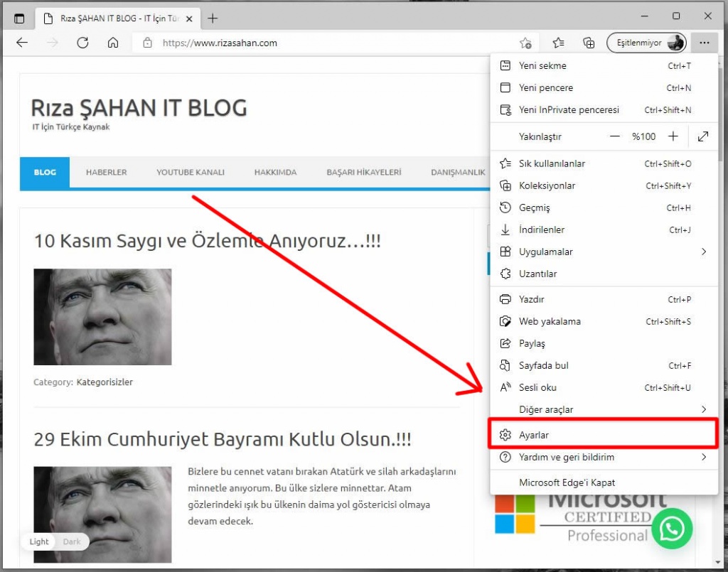
Task: Switch theme to Dark mode
Action: click(72, 541)
